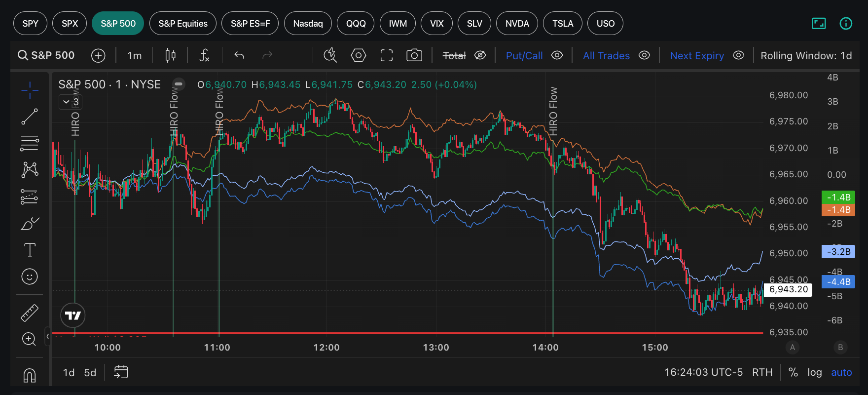Viewport: 868px width, 395px height.
Task: Click the Total label
Action: pos(454,56)
